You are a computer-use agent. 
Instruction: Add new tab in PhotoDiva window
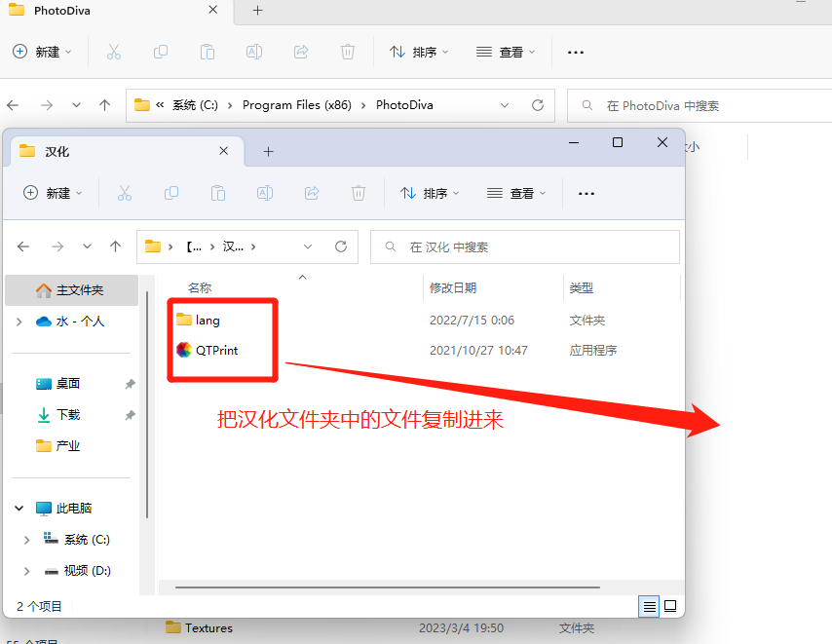pyautogui.click(x=258, y=11)
